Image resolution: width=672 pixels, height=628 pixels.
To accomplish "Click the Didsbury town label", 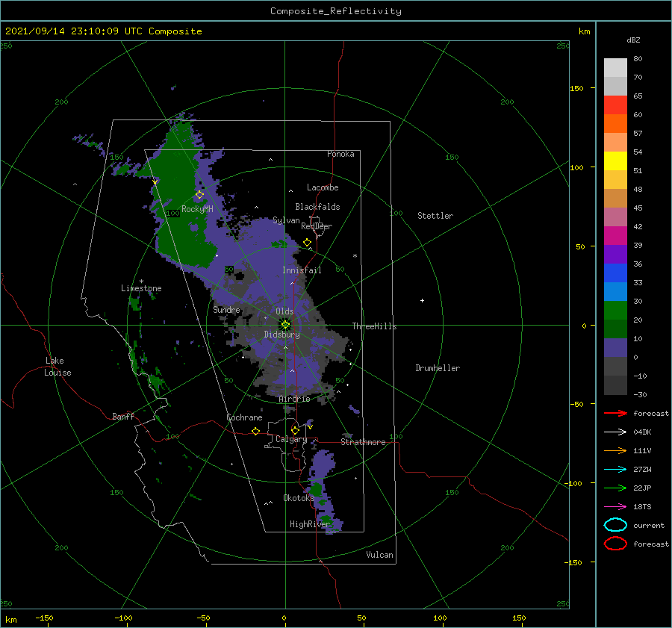I will [281, 335].
